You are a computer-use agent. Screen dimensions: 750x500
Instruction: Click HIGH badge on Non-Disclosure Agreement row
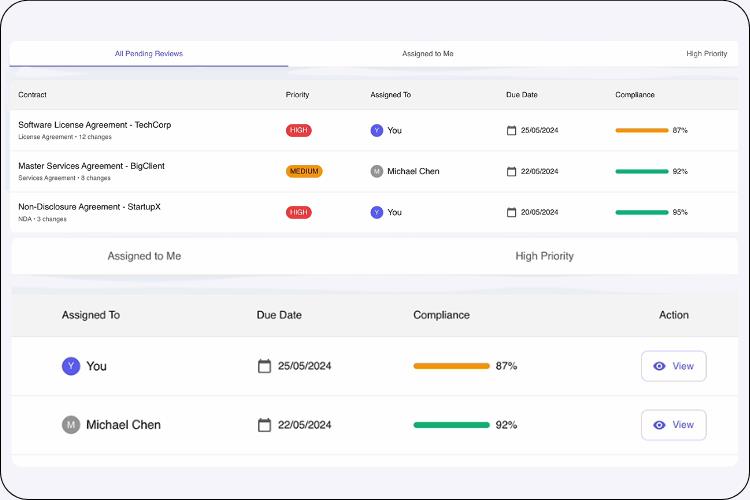coord(298,212)
